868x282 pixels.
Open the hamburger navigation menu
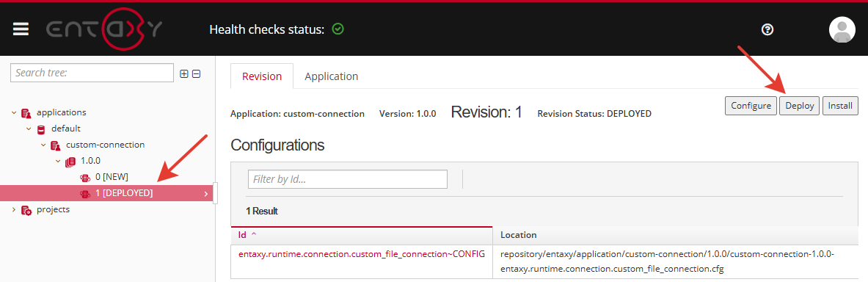click(x=21, y=29)
